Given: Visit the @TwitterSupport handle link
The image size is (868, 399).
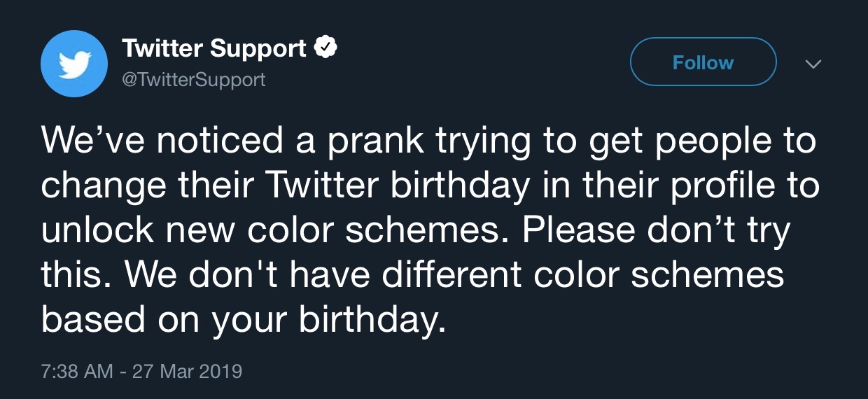Looking at the screenshot, I should point(194,79).
